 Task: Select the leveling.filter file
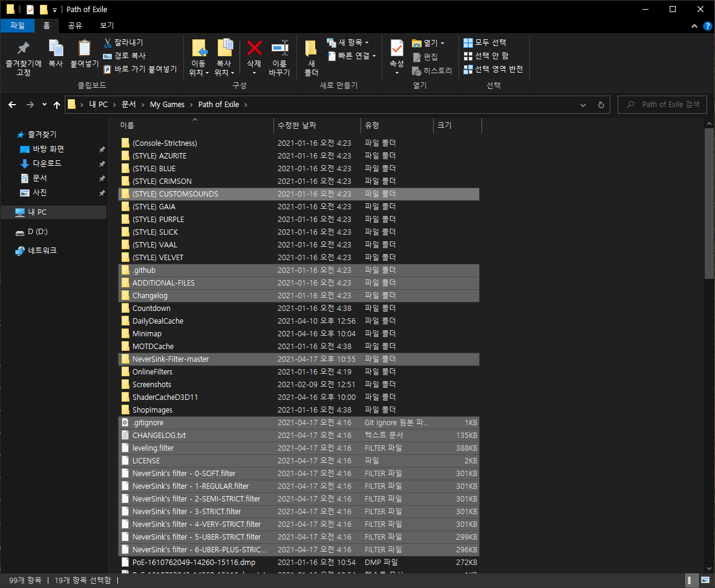coord(299,448)
